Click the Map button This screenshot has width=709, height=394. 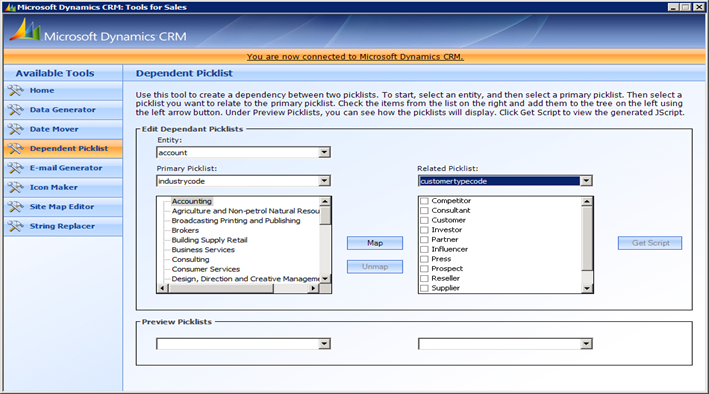click(x=375, y=243)
